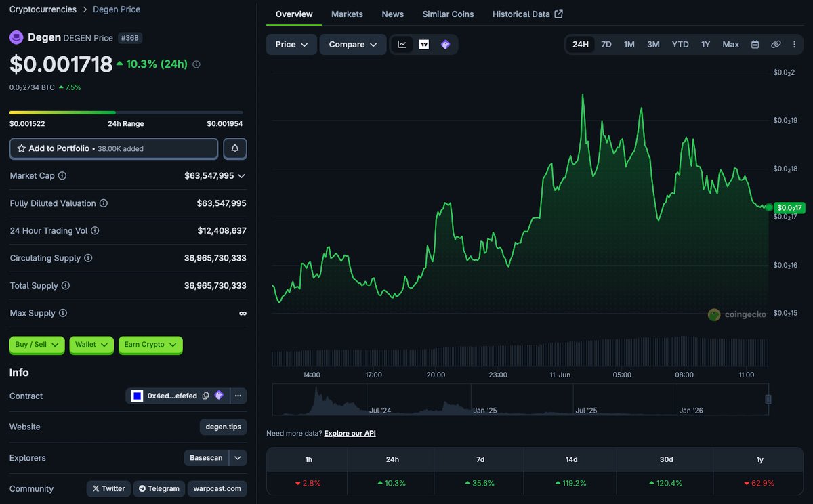Go to Cryptocurrencies breadcrumb
This screenshot has height=504, width=813.
(43, 9)
